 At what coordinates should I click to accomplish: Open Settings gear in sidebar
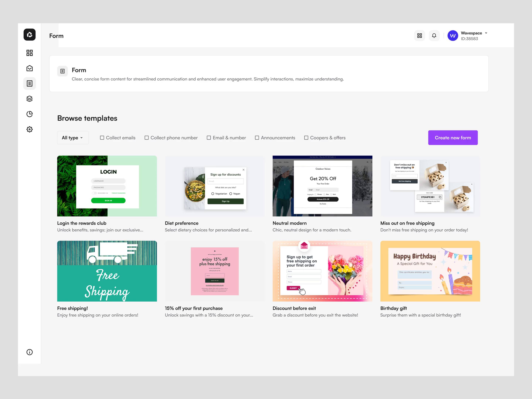[x=29, y=129]
